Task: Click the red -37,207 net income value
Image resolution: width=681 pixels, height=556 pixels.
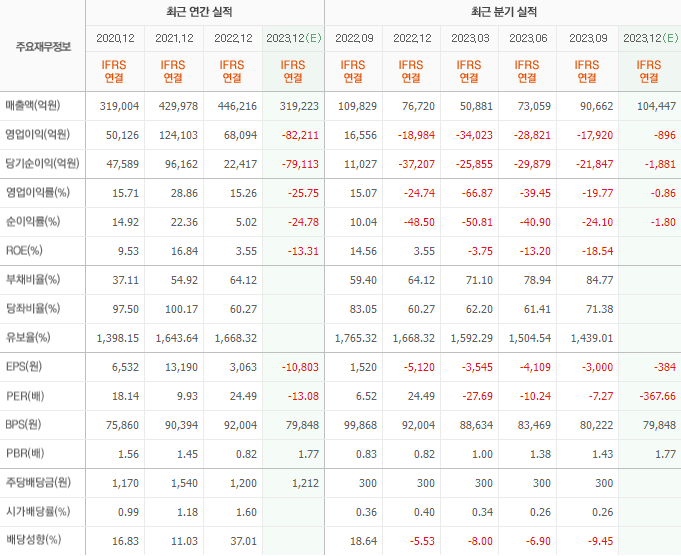Action: pyautogui.click(x=416, y=165)
